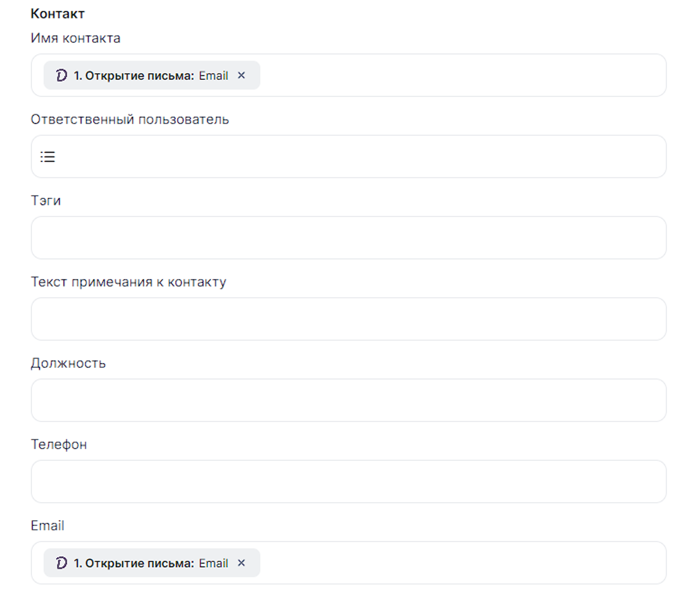
Task: Remove the chip from the Email field
Action: click(x=241, y=563)
